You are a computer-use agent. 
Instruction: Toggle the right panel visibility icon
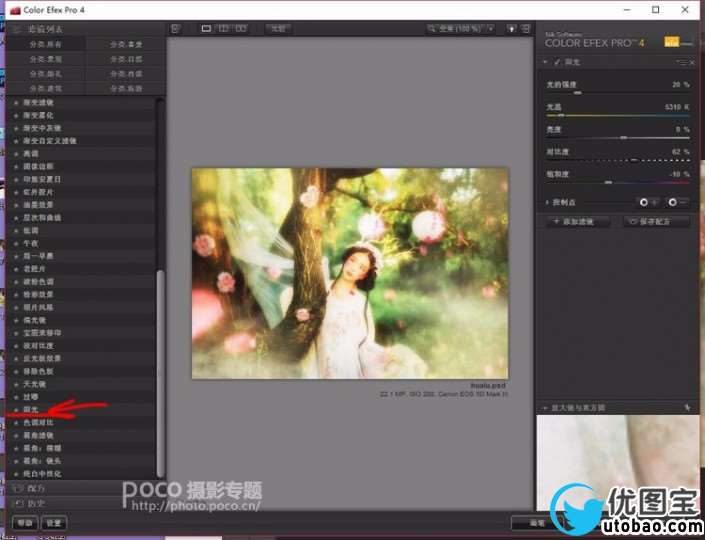(x=526, y=29)
